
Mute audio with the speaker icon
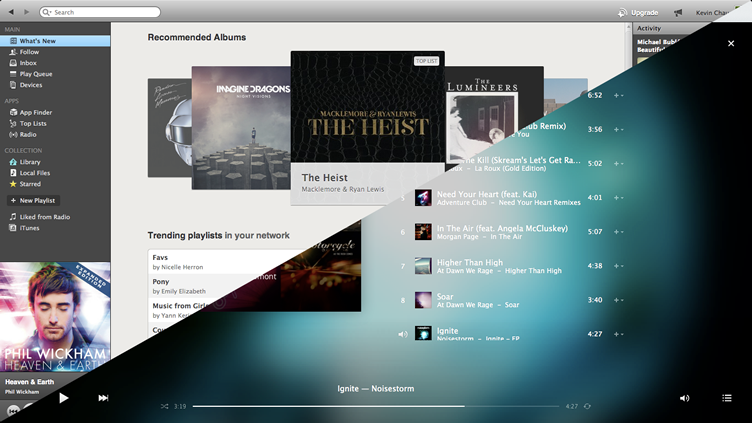[x=684, y=398]
